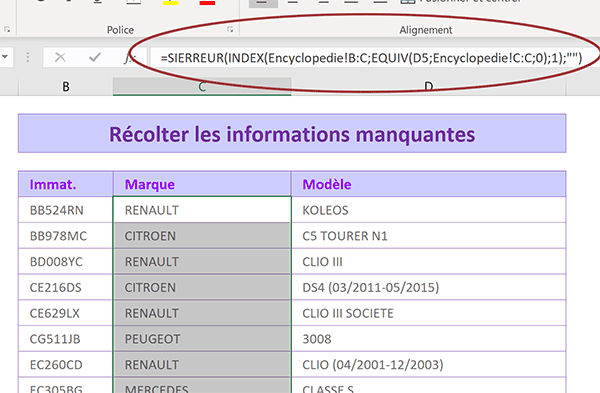Select the 'CLASSE S' model cell
Image resolution: width=600 pixels, height=393 pixels.
point(429,386)
